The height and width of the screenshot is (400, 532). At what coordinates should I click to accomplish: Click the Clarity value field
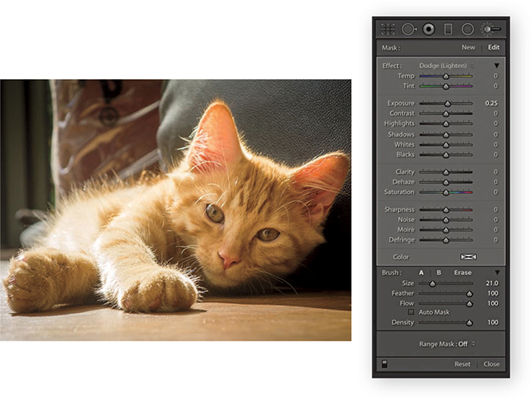pos(495,172)
